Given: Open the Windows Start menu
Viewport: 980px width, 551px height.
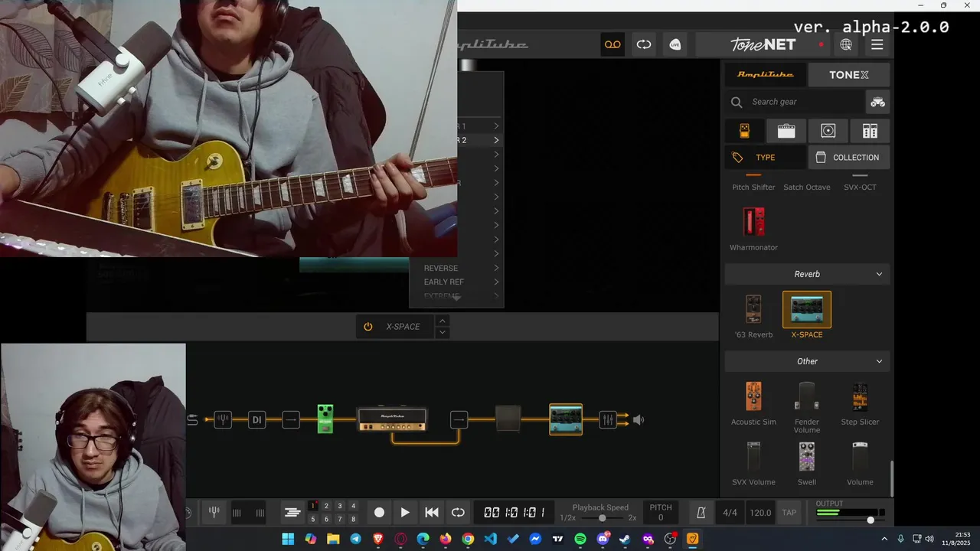Looking at the screenshot, I should pyautogui.click(x=288, y=539).
